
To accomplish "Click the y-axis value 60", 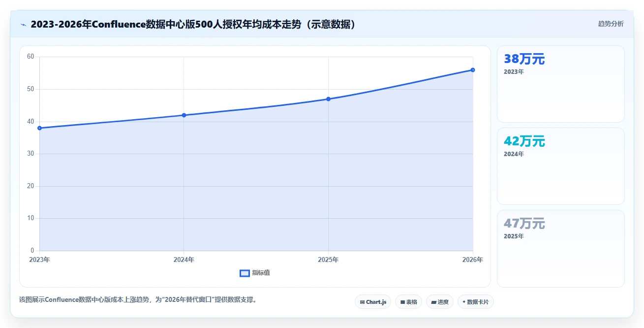I will (31, 57).
